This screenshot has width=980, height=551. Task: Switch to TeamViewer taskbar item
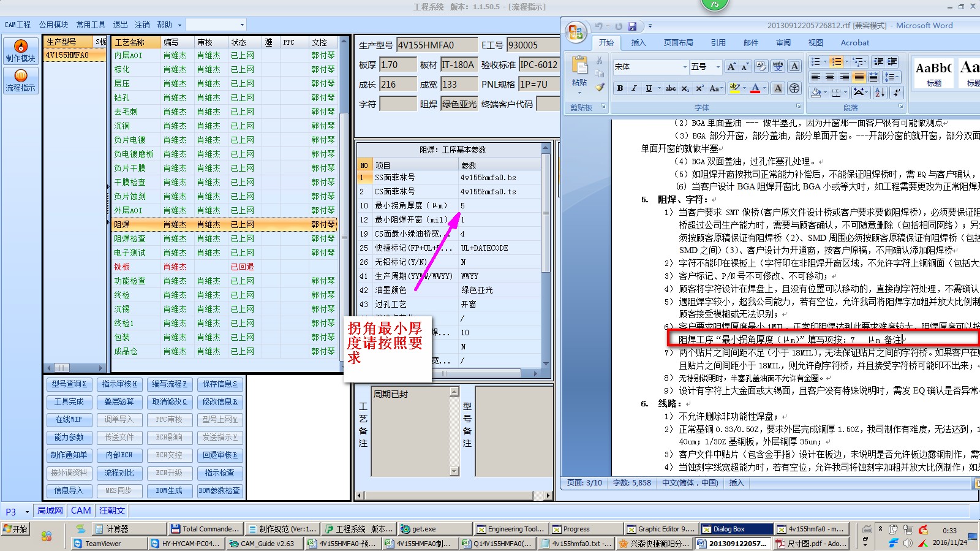click(109, 543)
